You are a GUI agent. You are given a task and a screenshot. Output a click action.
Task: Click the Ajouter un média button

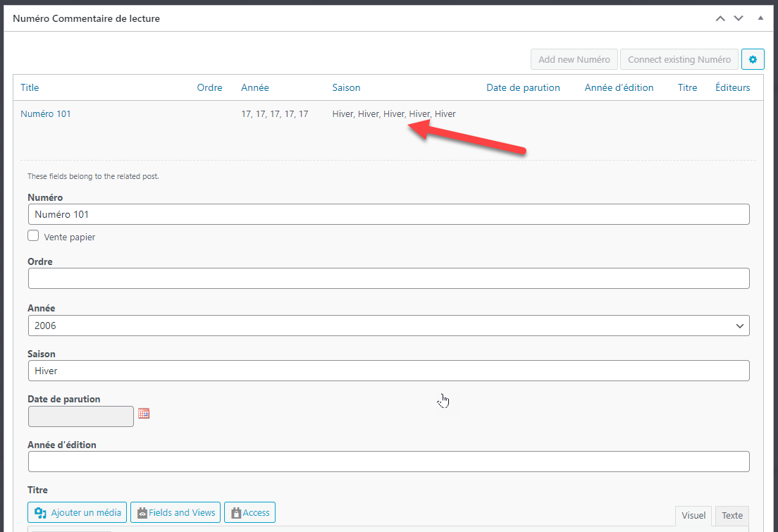tap(78, 513)
